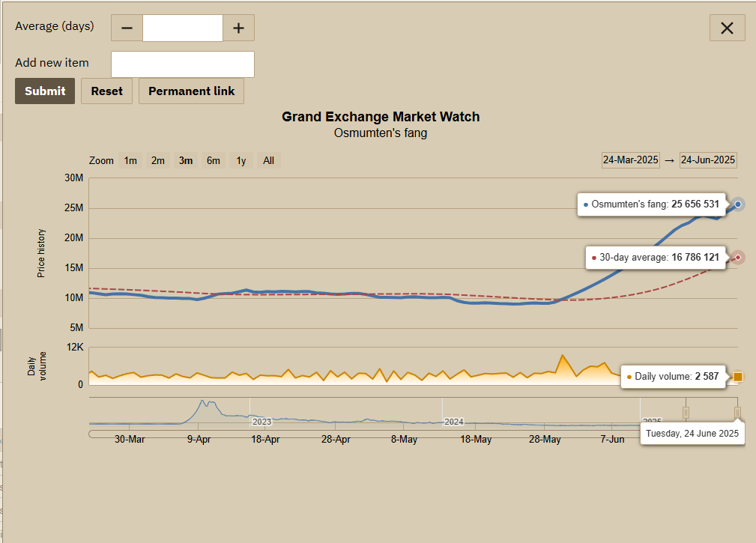The width and height of the screenshot is (756, 543).
Task: Click the Grand Exchange Market Watch title
Action: tap(381, 117)
